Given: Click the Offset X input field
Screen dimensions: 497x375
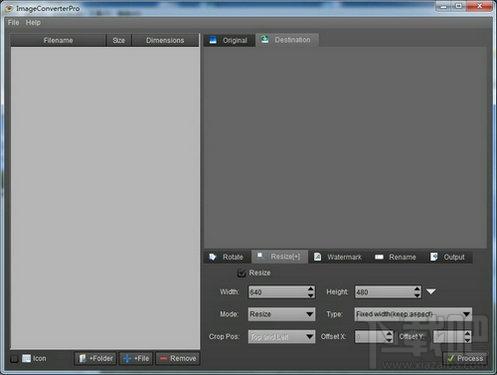Looking at the screenshot, I should pyautogui.click(x=370, y=337).
